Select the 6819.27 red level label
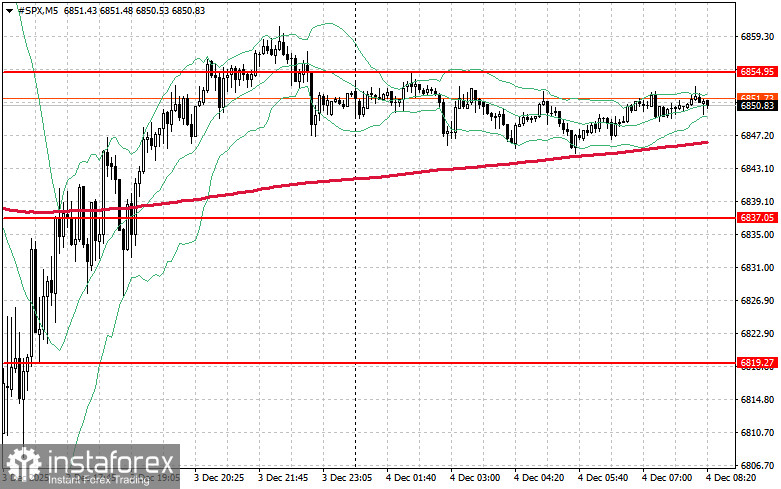This screenshot has width=781, height=489. (757, 363)
